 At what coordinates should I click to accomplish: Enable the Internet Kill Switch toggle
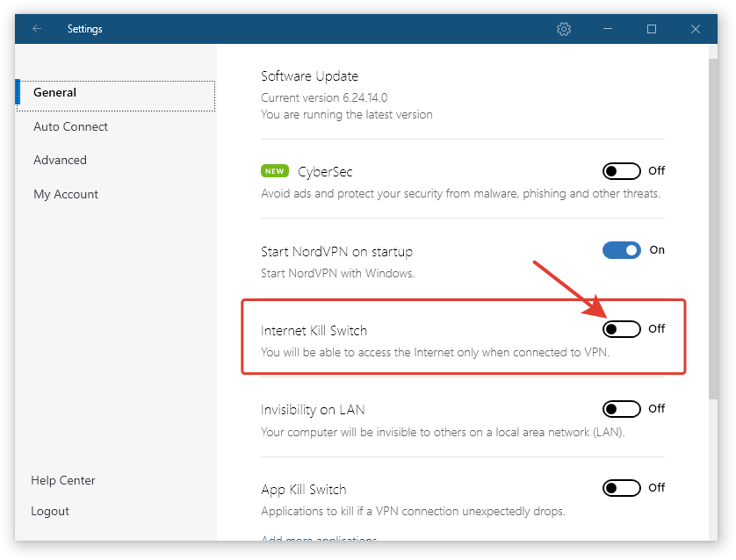pos(622,329)
